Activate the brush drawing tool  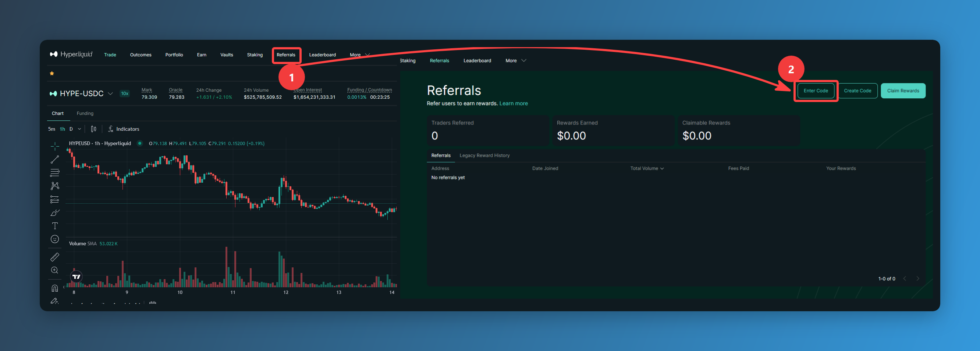pyautogui.click(x=55, y=213)
